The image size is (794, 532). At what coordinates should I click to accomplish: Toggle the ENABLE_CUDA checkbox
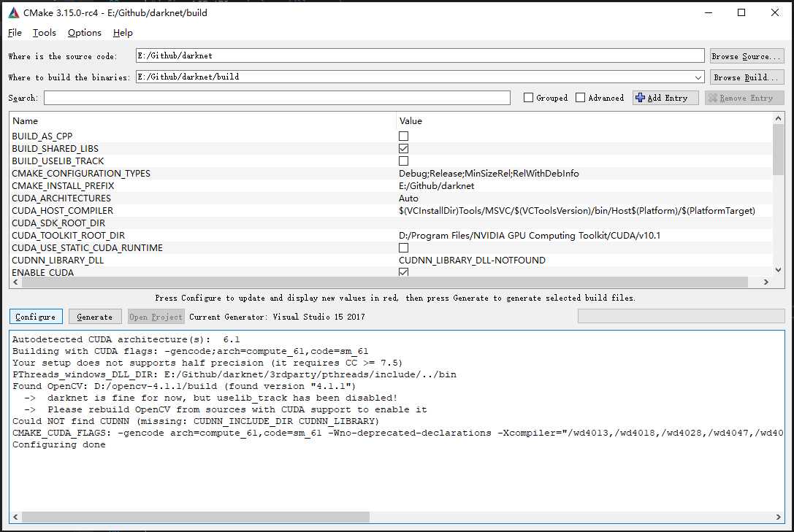pos(404,272)
